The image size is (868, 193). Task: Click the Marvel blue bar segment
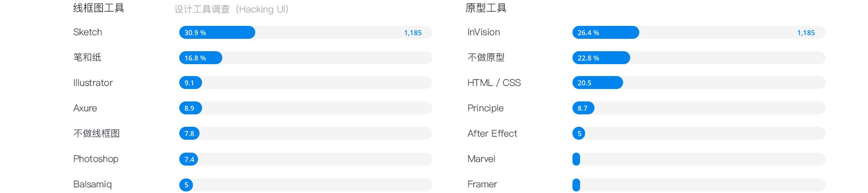coord(576,159)
